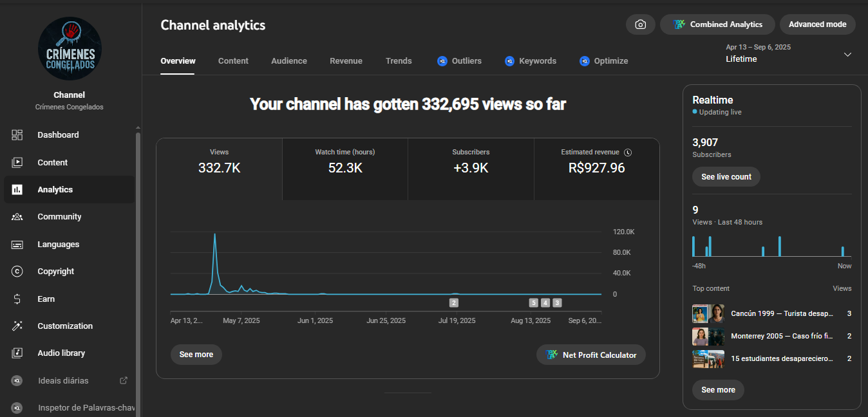Screen dimensions: 868x417
Task: Click the Languages sidebar icon
Action: 17,245
